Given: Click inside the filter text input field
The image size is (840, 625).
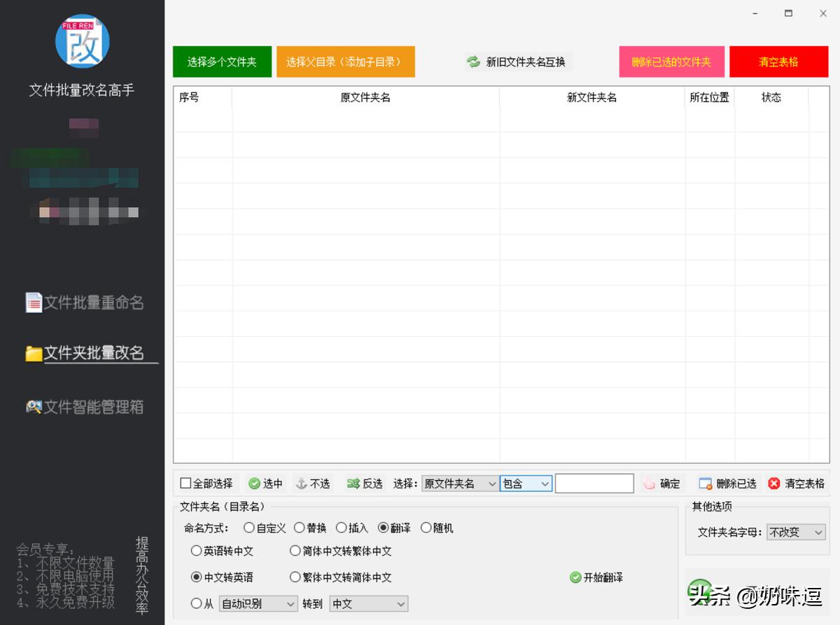Looking at the screenshot, I should [594, 483].
